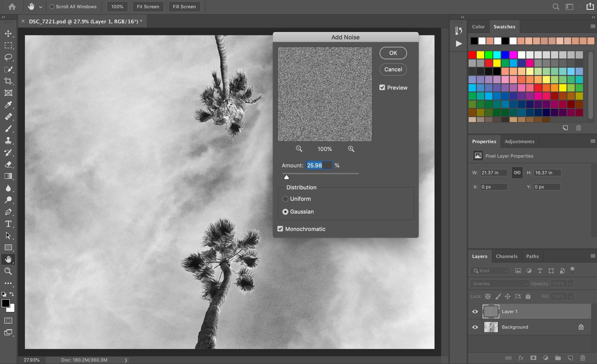Uncheck the Monochromatic checkbox
Screen dimensions: 597x364
point(280,229)
